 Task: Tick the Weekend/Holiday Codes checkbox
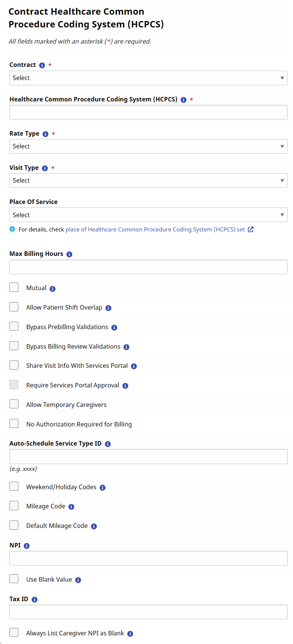[14, 486]
